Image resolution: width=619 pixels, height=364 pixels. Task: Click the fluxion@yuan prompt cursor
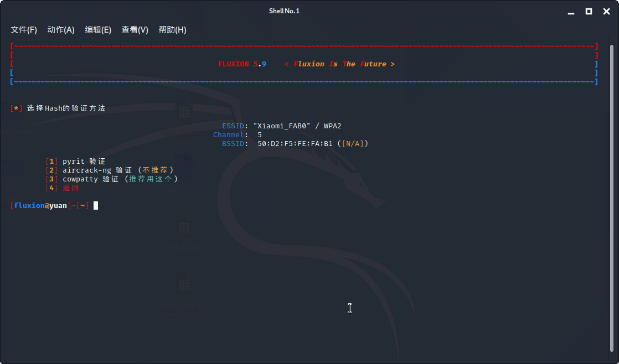[96, 205]
